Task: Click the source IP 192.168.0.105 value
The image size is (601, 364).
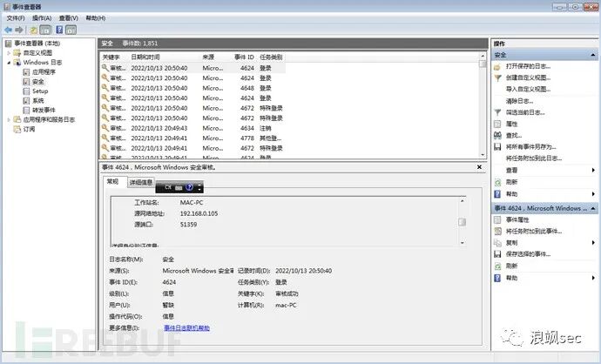Action: [199, 213]
